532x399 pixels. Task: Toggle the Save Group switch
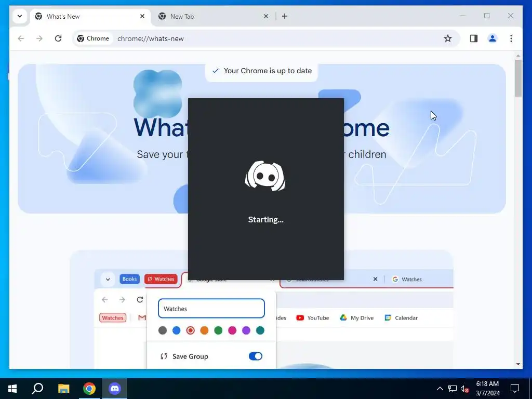[256, 356]
